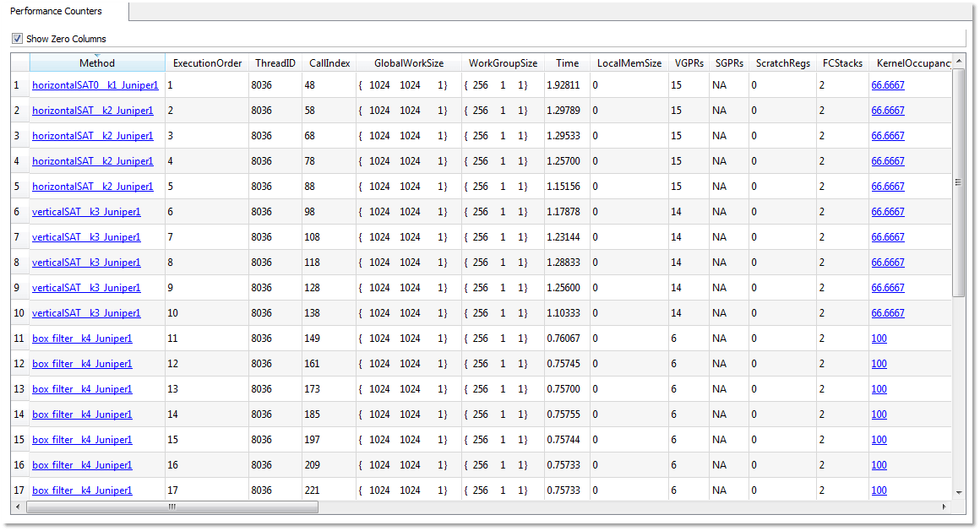The height and width of the screenshot is (531, 980).
Task: Uncheck the Show Zero Columns checkbox
Action: coord(17,39)
